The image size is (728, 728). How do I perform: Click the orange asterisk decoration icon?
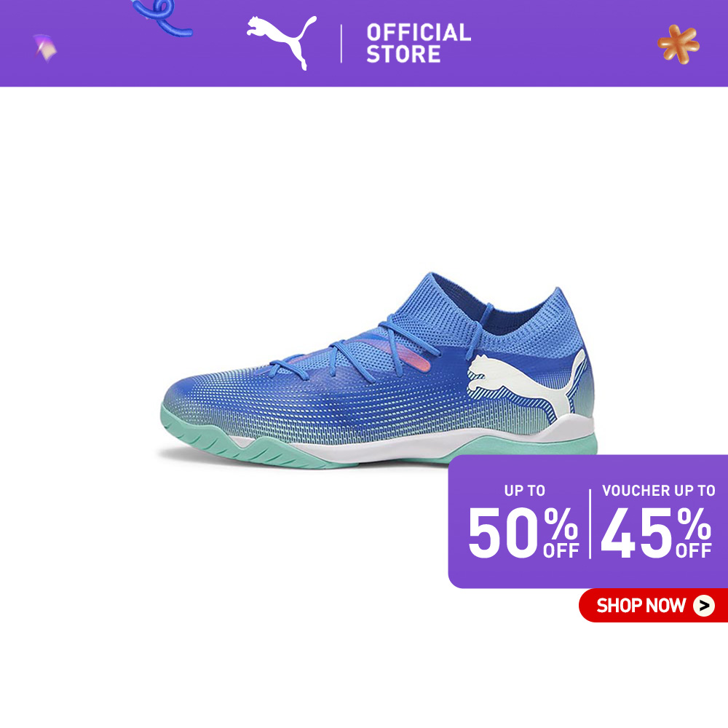(x=678, y=44)
